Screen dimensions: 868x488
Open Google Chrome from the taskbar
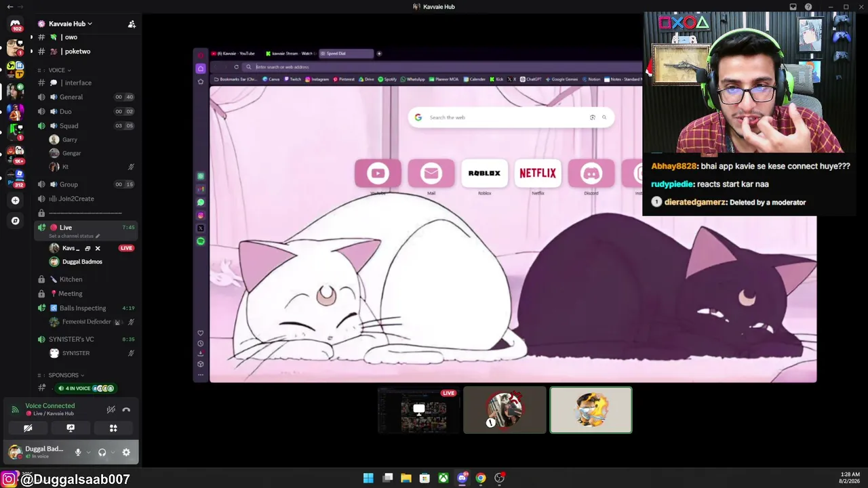tap(481, 478)
